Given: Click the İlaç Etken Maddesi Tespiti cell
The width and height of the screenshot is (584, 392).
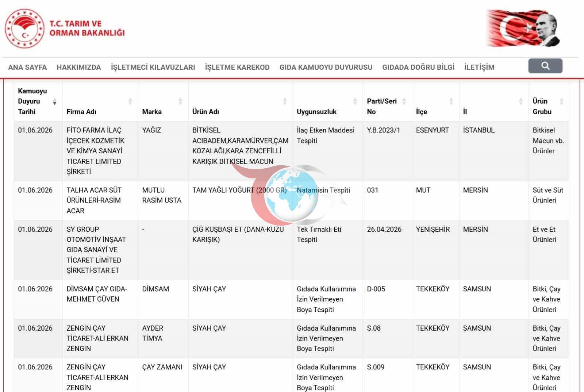Looking at the screenshot, I should point(328,151).
